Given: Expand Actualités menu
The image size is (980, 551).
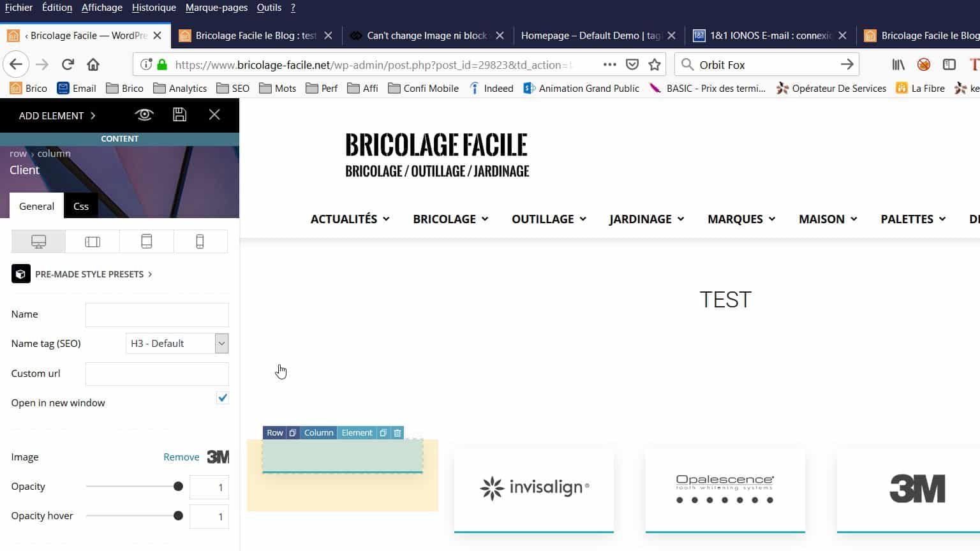Looking at the screenshot, I should coord(350,219).
